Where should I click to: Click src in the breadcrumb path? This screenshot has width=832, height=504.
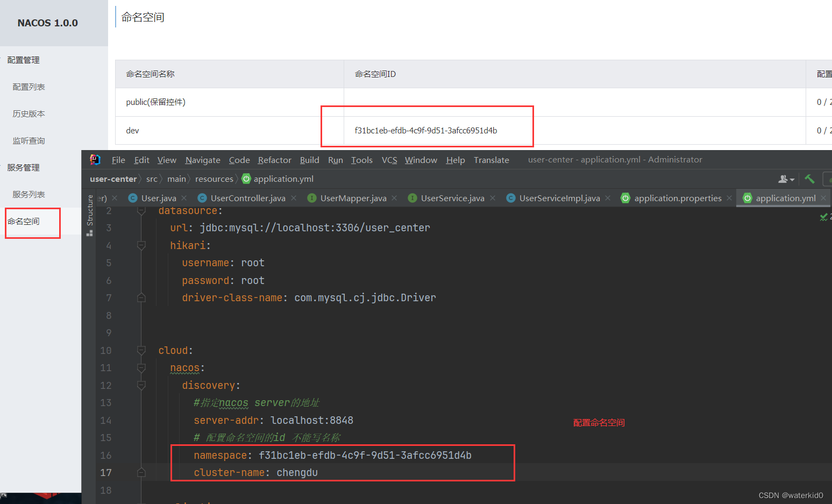pyautogui.click(x=152, y=179)
